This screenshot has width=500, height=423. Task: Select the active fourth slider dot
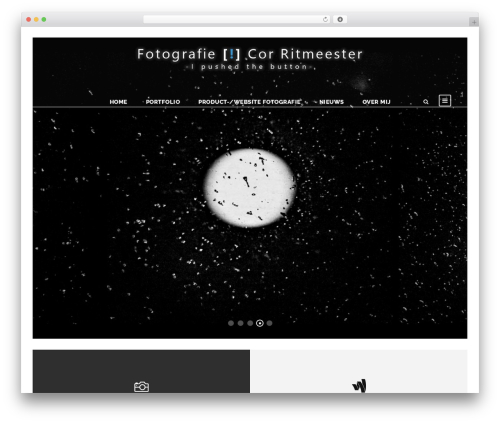[x=260, y=323]
